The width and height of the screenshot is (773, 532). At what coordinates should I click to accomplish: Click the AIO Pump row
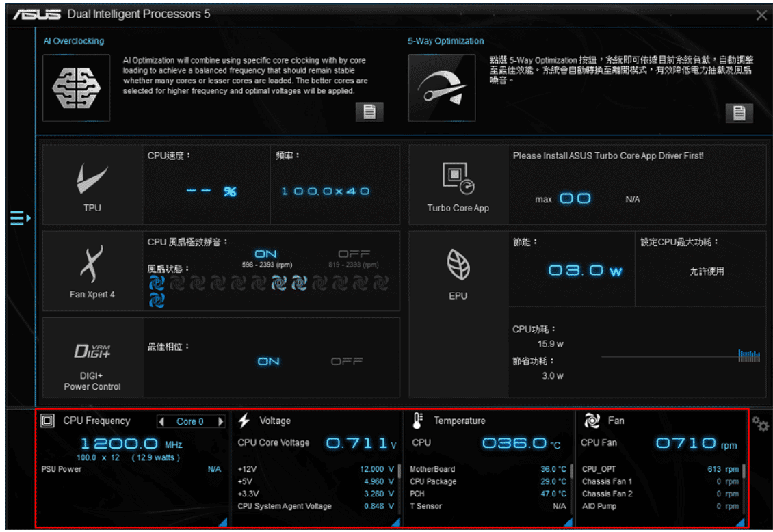[x=661, y=506]
